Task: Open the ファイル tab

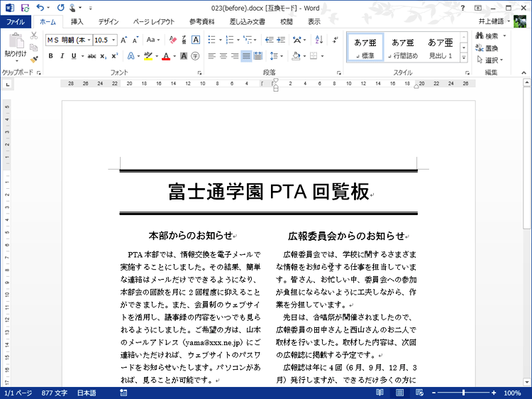Action: (16, 22)
